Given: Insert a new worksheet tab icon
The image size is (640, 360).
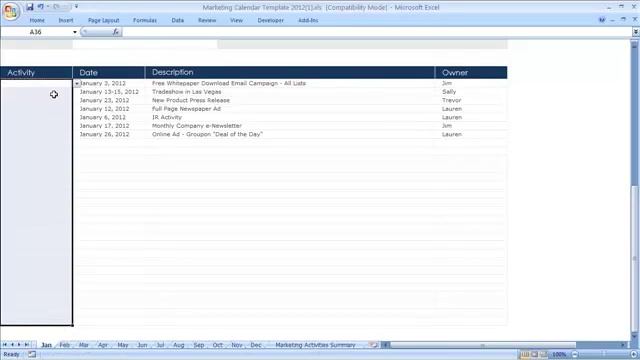Looking at the screenshot, I should click(x=373, y=345).
